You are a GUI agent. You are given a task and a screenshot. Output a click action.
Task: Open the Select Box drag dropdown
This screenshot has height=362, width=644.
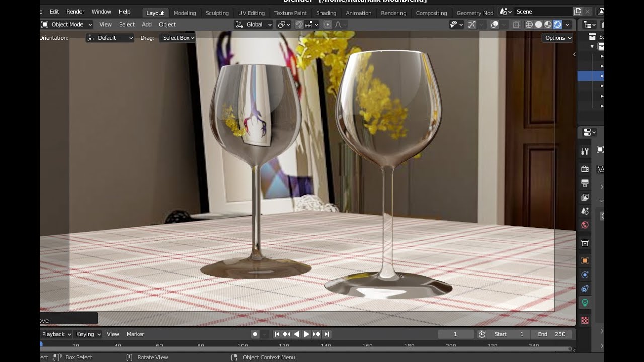point(178,38)
